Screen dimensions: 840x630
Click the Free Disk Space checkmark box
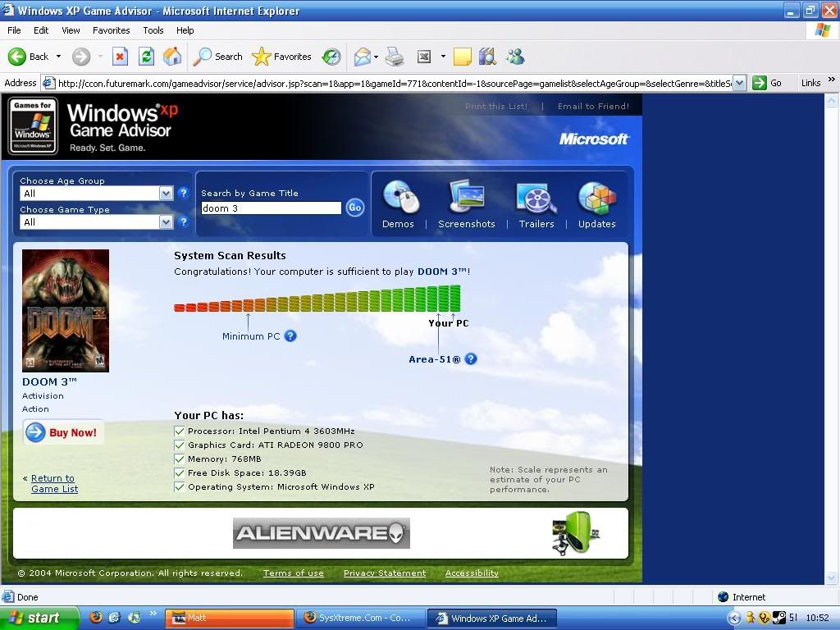[180, 472]
